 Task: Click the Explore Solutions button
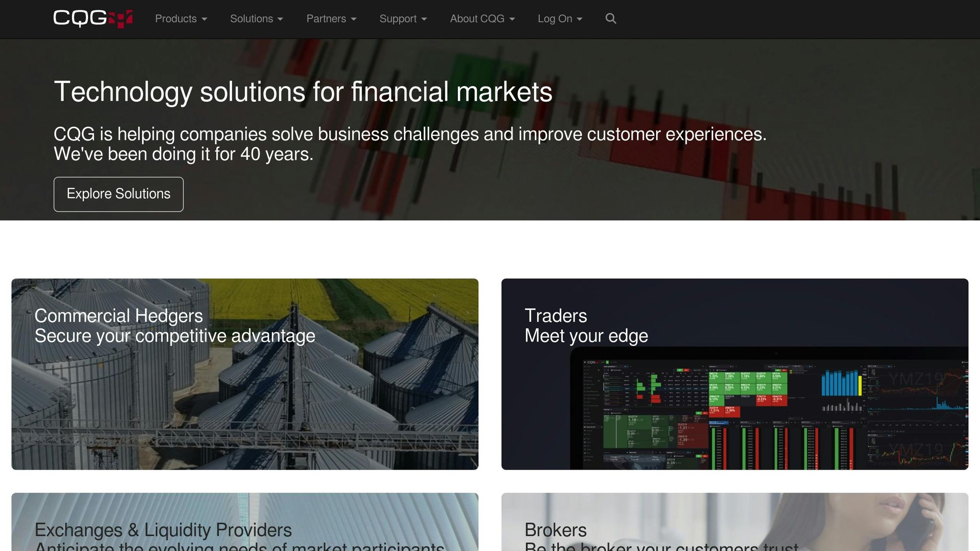(119, 194)
